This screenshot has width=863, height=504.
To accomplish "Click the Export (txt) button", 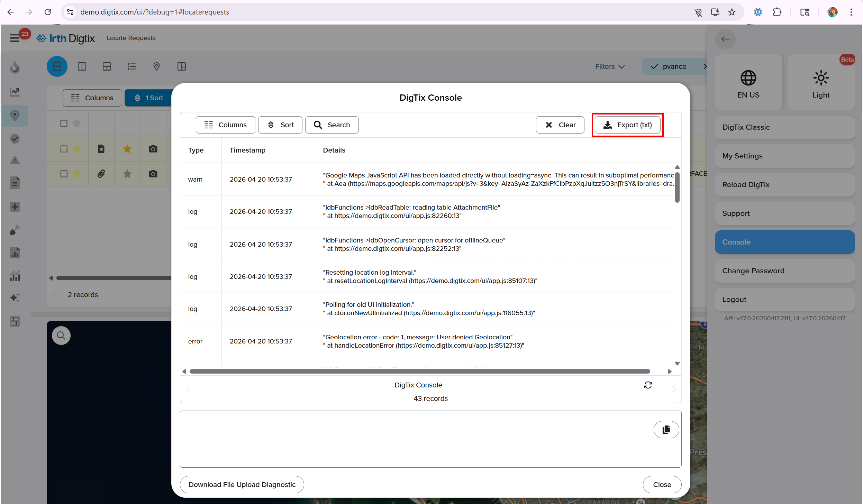I will coord(627,125).
